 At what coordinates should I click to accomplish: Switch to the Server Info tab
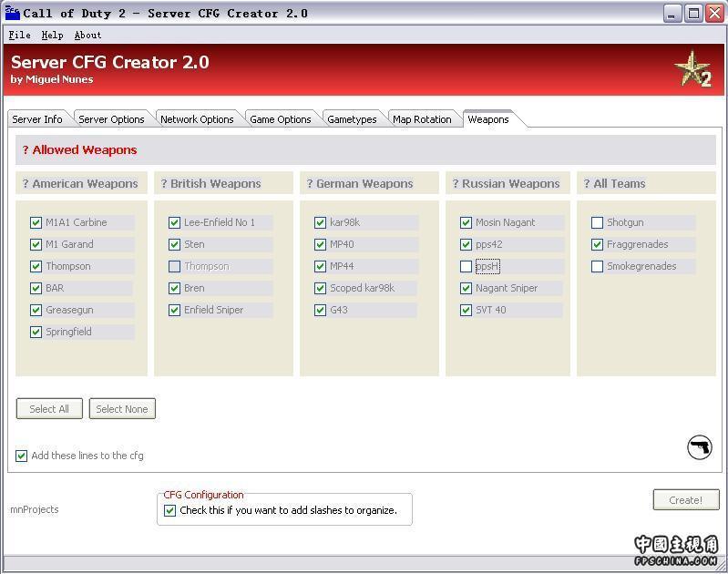click(37, 119)
